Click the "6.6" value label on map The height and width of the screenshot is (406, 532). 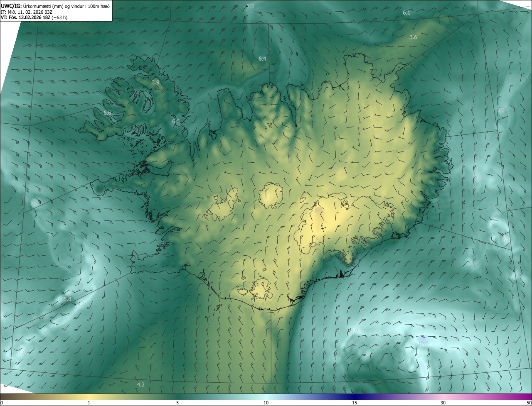point(107,113)
